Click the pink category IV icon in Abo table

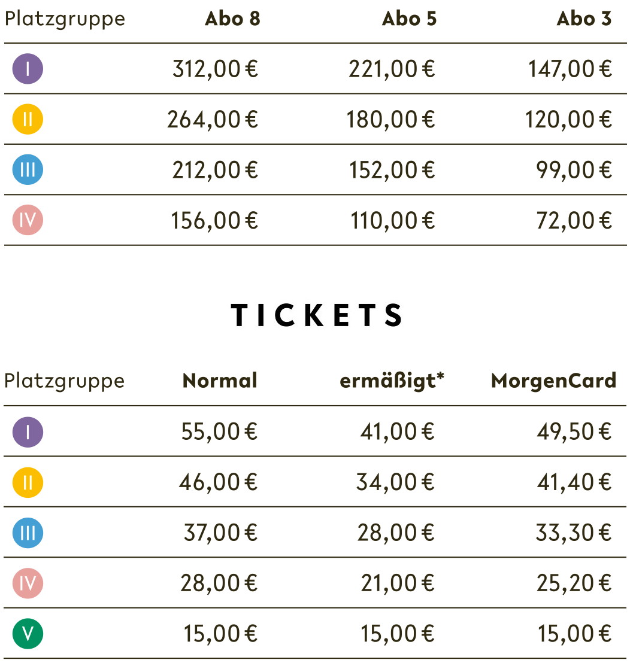(x=28, y=221)
